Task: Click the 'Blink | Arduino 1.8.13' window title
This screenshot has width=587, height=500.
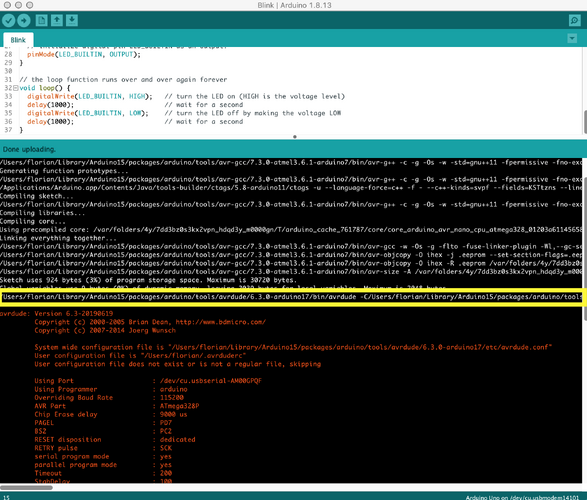Action: (294, 5)
